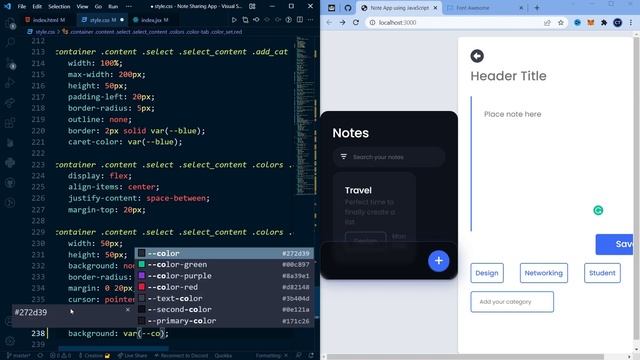Click the blue plus add note button
Image resolution: width=640 pixels, height=360 pixels.
[x=439, y=260]
